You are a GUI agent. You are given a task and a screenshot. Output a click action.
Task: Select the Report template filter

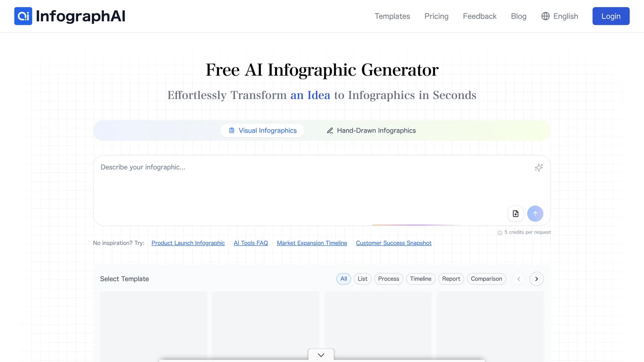point(451,279)
